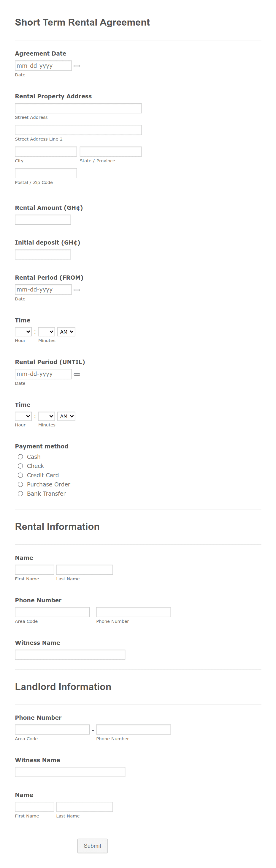276x868 pixels.
Task: Open the AM/PM dropdown under Rental Period (FROM)
Action: 66,332
